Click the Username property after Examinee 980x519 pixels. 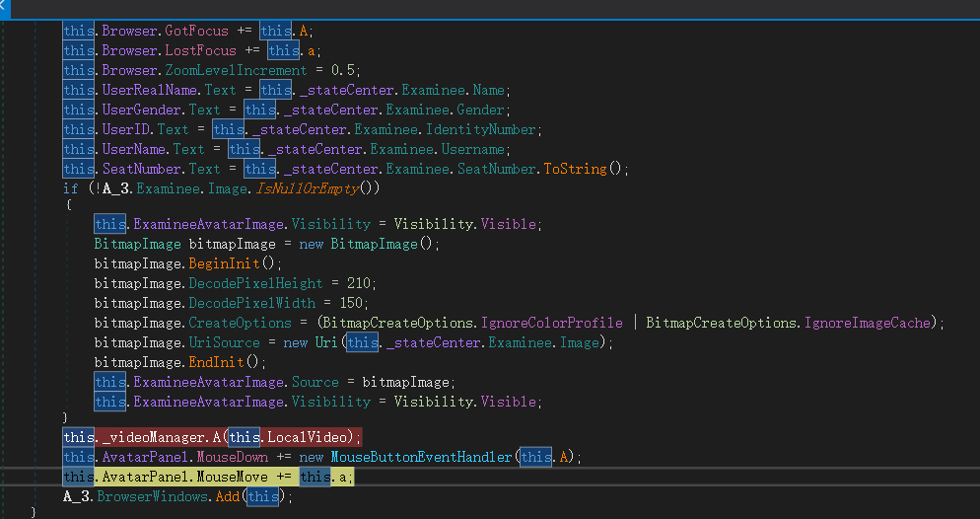click(x=473, y=149)
